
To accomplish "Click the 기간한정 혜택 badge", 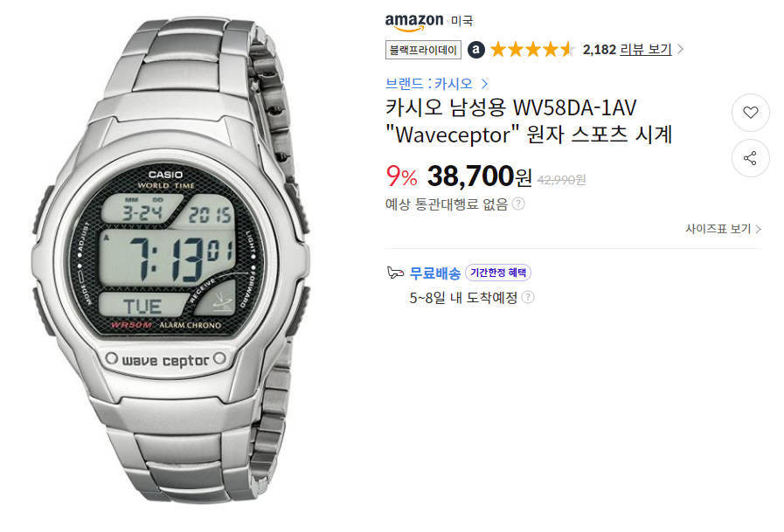I will 498,273.
